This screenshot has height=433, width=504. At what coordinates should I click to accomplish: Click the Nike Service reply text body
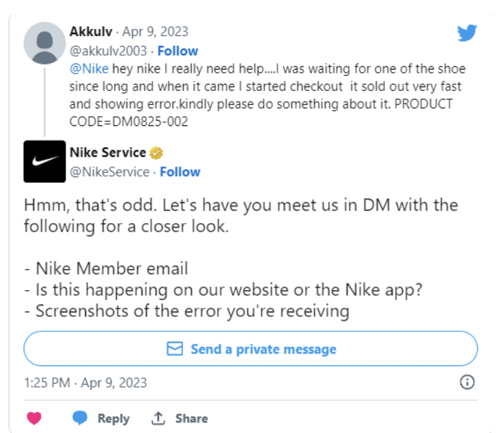pyautogui.click(x=240, y=257)
